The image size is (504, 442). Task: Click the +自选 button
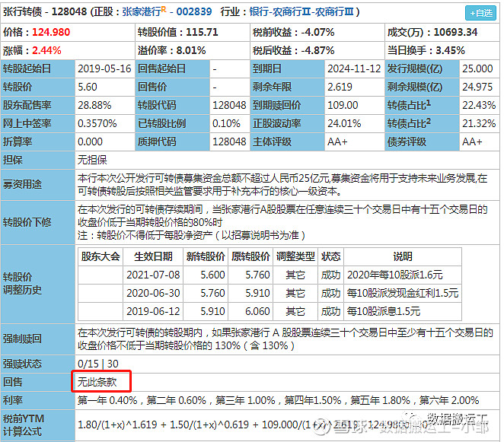click(481, 13)
